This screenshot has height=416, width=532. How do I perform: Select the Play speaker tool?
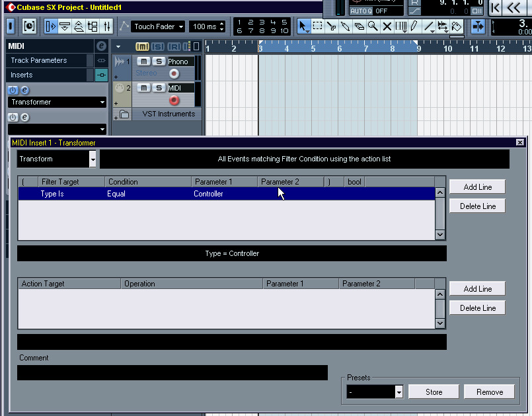coord(443,26)
